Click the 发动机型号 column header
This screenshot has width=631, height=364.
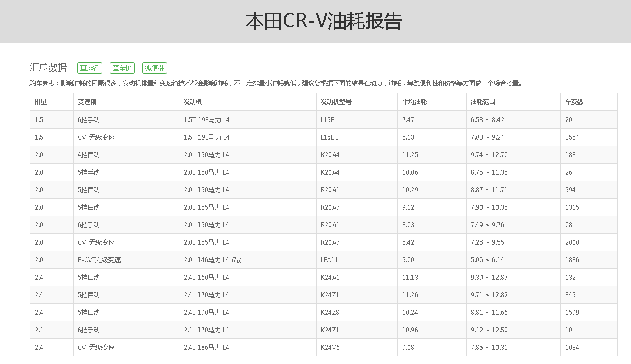336,102
